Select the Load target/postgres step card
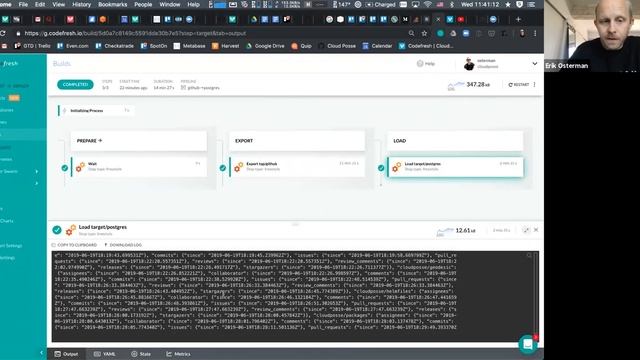Viewport: 640px width, 360px height. tap(455, 167)
